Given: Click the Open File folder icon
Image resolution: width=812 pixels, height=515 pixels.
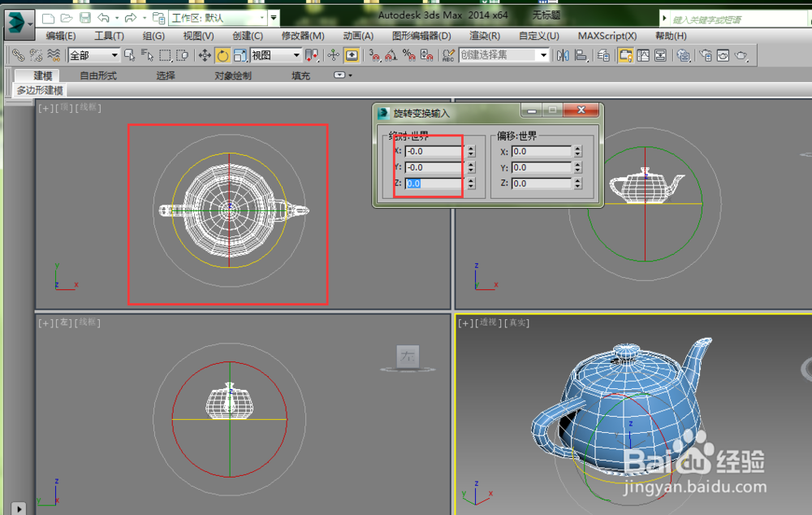Looking at the screenshot, I should [x=67, y=19].
